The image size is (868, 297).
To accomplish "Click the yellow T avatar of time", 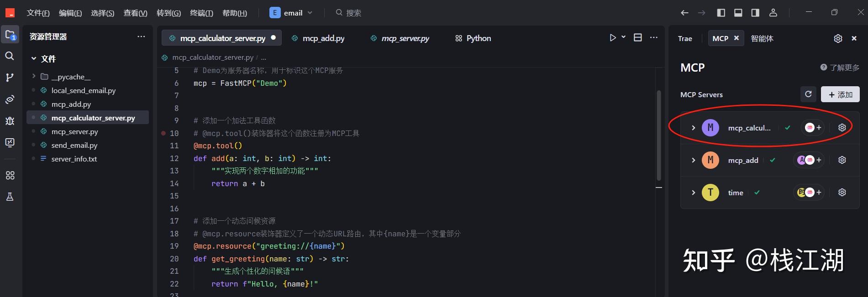I will coord(710,193).
